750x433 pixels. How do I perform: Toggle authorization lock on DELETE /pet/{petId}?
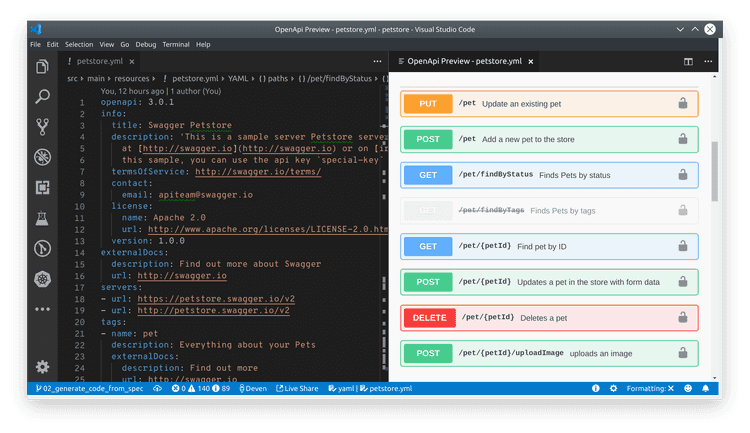point(683,318)
